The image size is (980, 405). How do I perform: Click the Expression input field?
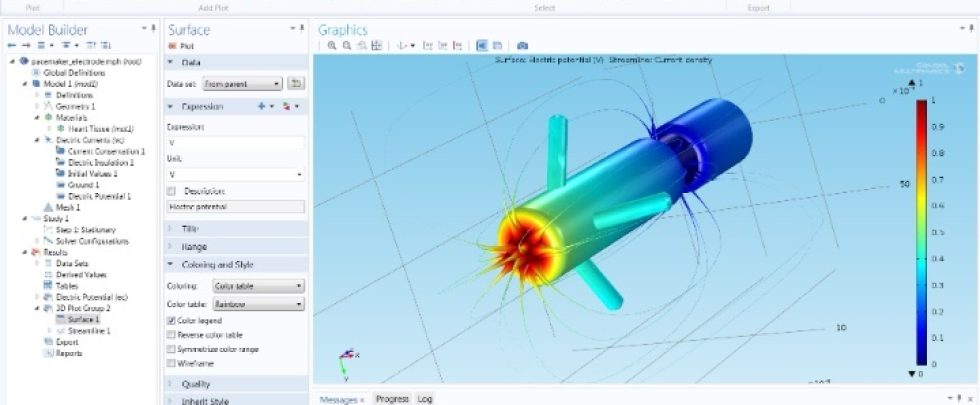click(x=236, y=142)
